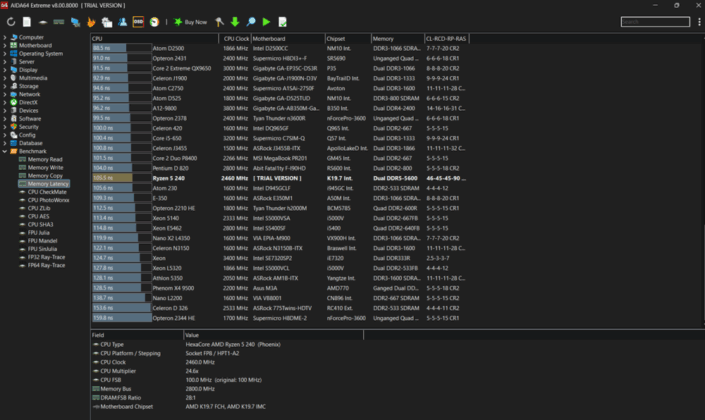Viewport: 705px width, 420px height.
Task: Expand the Storage tree node
Action: pos(5,86)
